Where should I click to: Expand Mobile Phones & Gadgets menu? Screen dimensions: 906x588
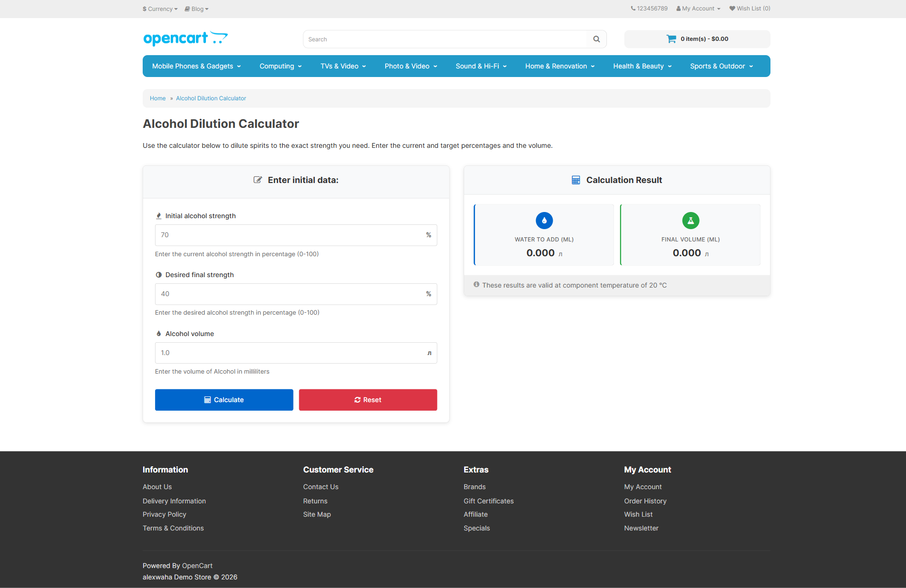(196, 66)
